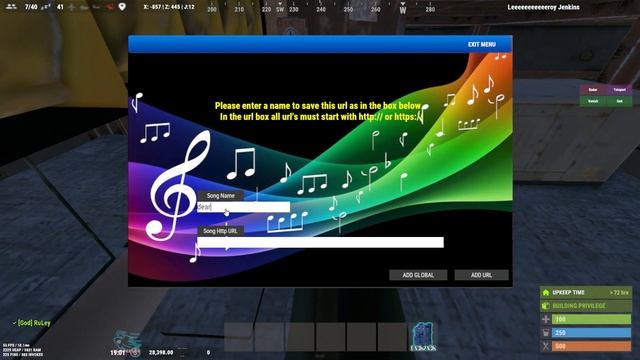640x360 pixels.
Task: Click the ADD GLOBAL button
Action: click(418, 275)
